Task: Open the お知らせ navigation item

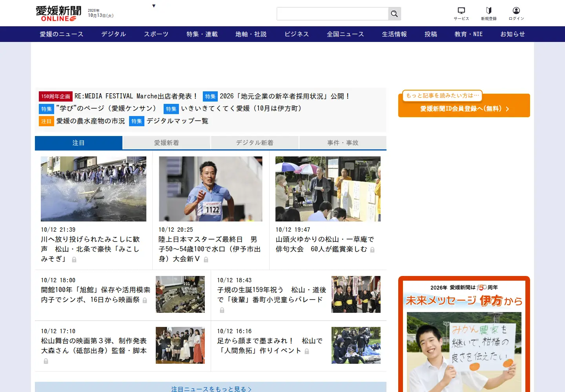Action: [512, 34]
